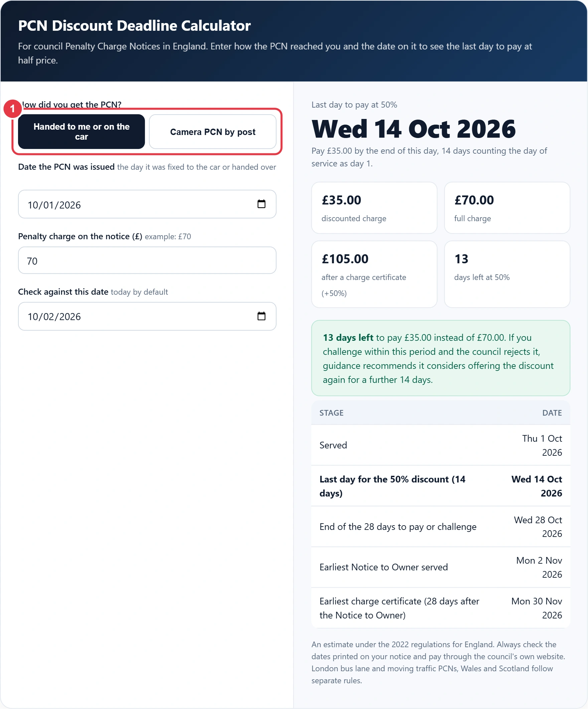Select 'Handed to me or on the car'
Image resolution: width=588 pixels, height=709 pixels.
click(x=81, y=132)
